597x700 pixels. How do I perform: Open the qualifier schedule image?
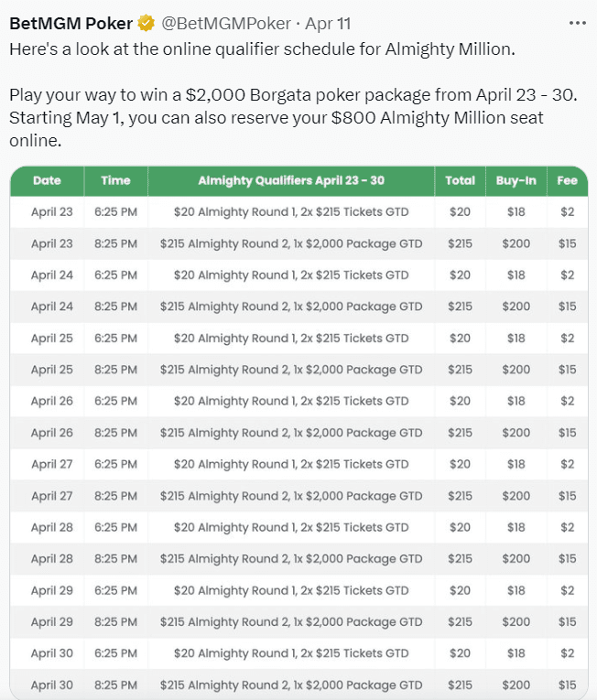point(298,433)
